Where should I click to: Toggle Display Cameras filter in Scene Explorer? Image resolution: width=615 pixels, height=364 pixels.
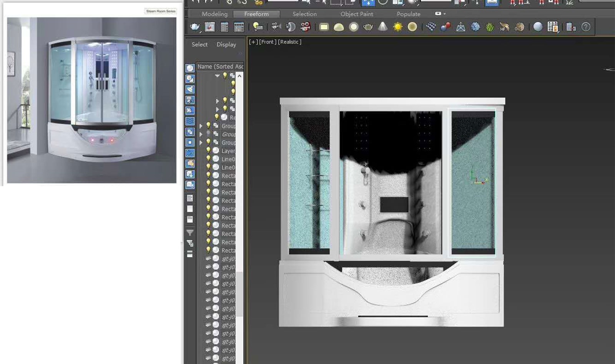coord(190,100)
